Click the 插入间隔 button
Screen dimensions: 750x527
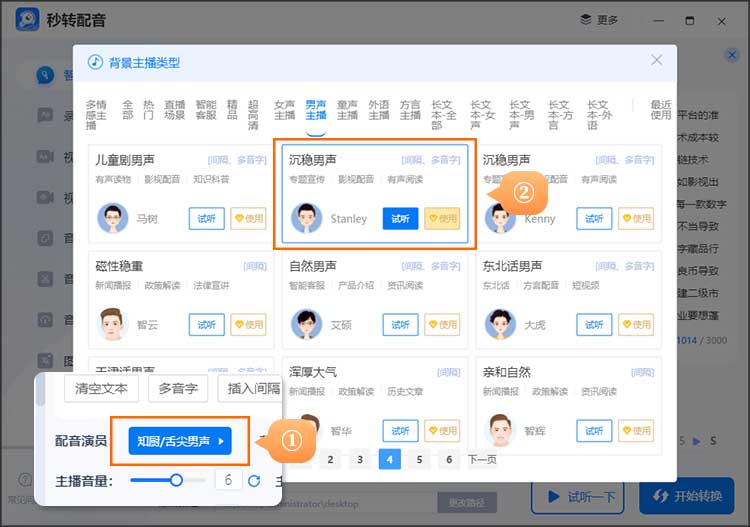(251, 388)
